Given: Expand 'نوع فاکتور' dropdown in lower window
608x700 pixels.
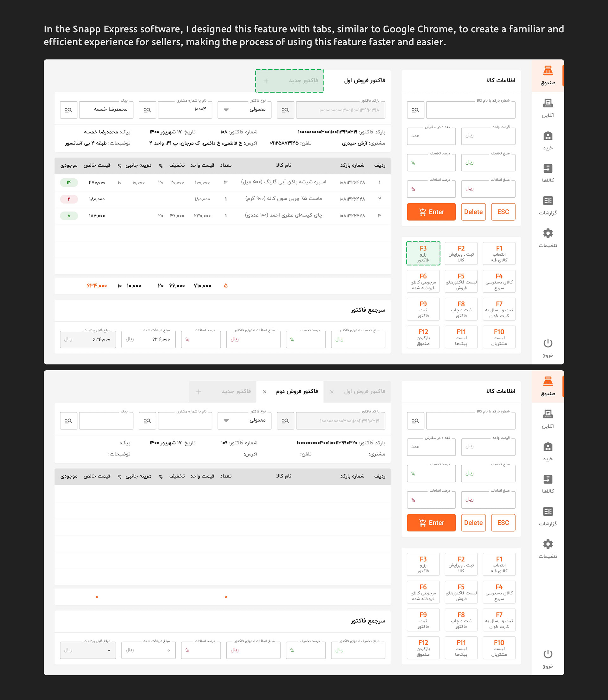Looking at the screenshot, I should tap(226, 421).
